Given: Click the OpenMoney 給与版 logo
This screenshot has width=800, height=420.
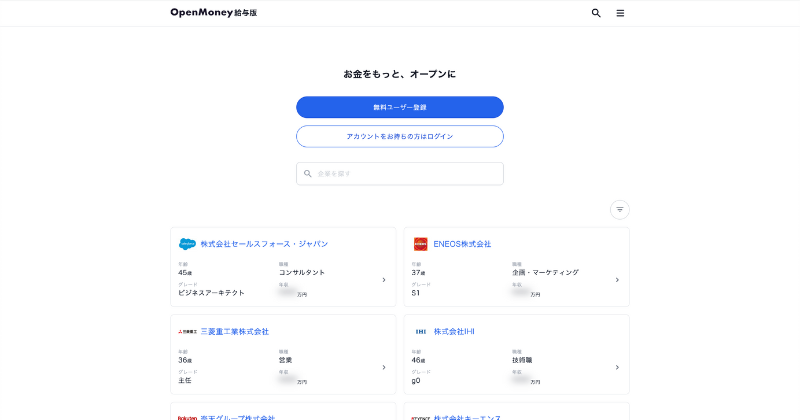Looking at the screenshot, I should pyautogui.click(x=214, y=13).
